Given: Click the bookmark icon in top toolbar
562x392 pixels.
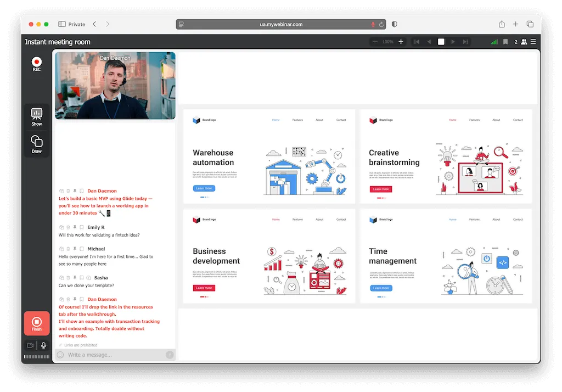Looking at the screenshot, I should point(505,42).
